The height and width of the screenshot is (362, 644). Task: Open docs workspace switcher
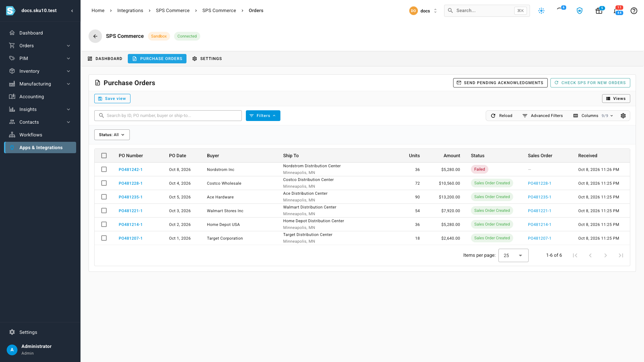pos(423,11)
